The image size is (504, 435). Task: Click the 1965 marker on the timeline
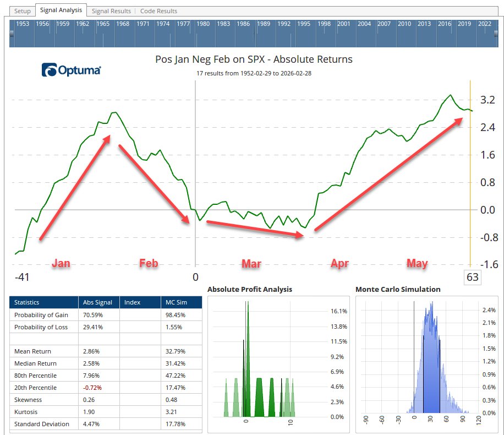[103, 24]
